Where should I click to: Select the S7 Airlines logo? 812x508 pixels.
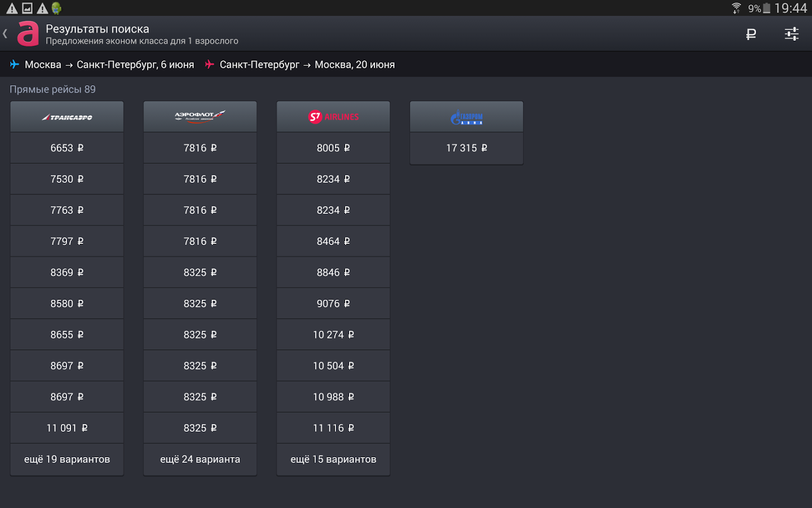tap(333, 117)
